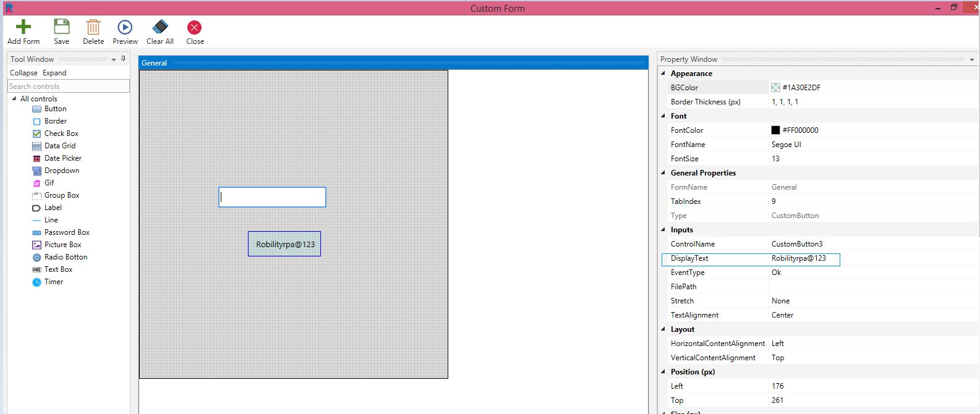Click the Delete trash icon
The image size is (980, 414).
click(x=93, y=27)
